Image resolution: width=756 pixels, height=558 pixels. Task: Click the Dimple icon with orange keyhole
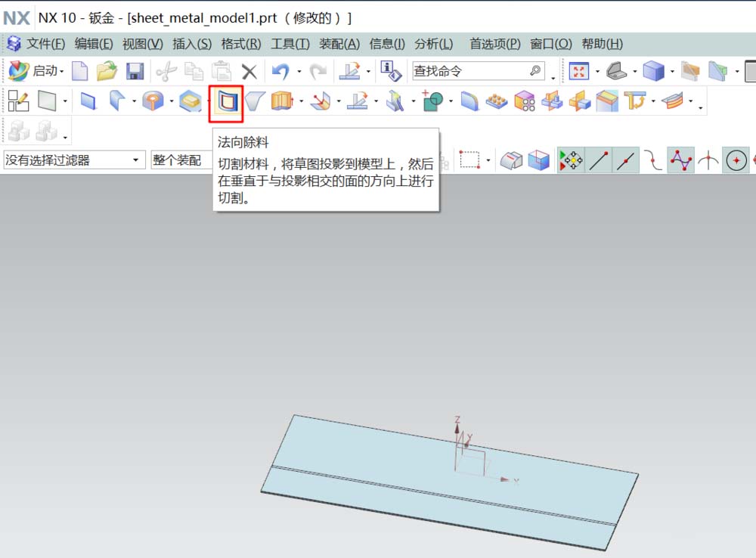pyautogui.click(x=153, y=101)
